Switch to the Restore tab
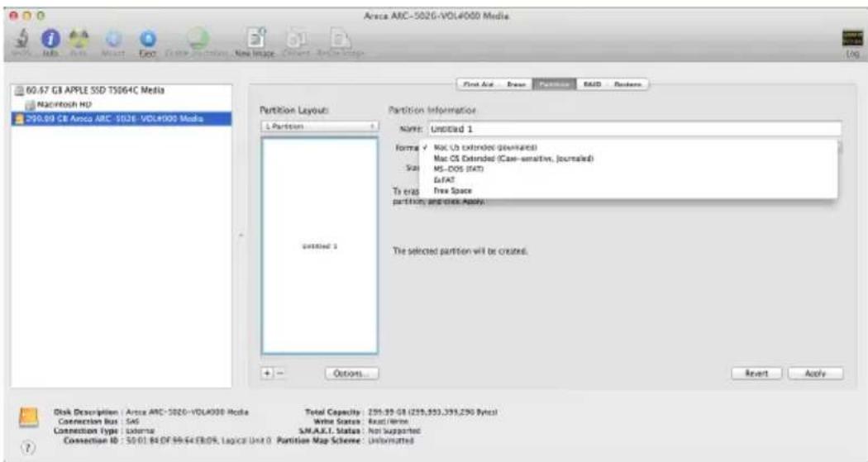868x462 pixels. tap(627, 84)
